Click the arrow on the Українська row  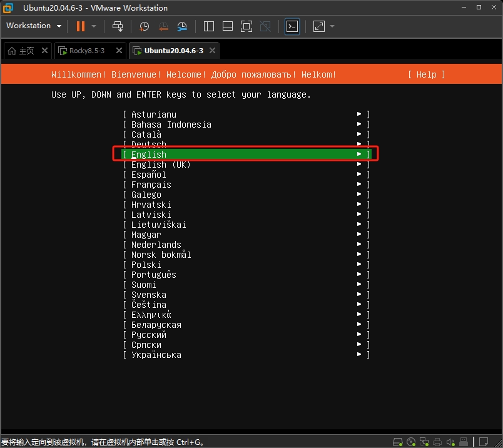[x=359, y=354]
